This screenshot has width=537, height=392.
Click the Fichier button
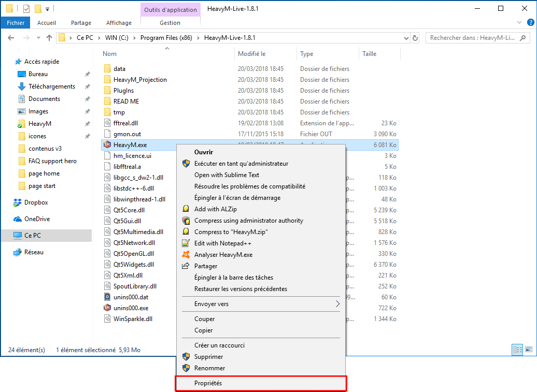[16, 23]
